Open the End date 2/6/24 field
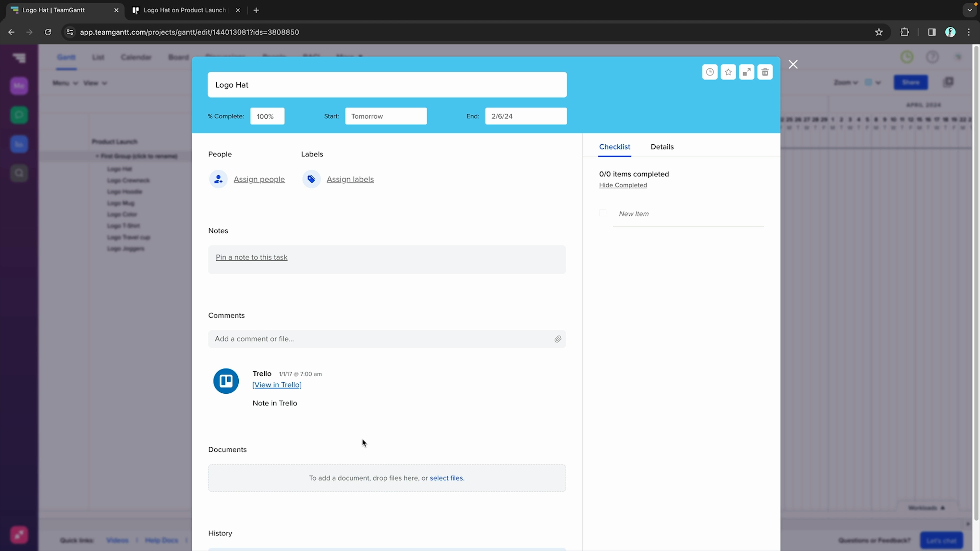Viewport: 980px width, 551px height. pyautogui.click(x=526, y=116)
